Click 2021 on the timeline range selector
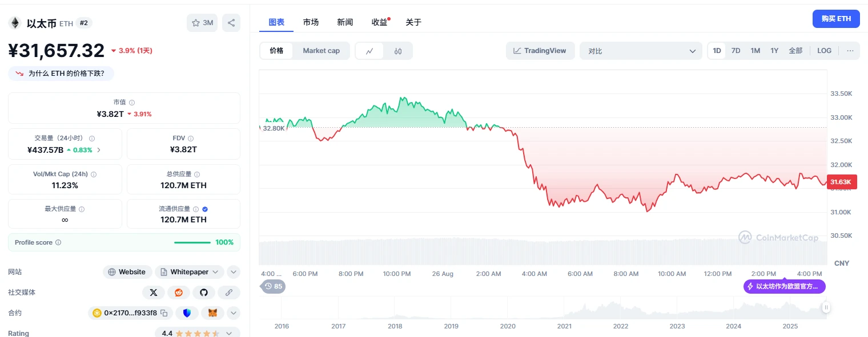 coord(564,326)
